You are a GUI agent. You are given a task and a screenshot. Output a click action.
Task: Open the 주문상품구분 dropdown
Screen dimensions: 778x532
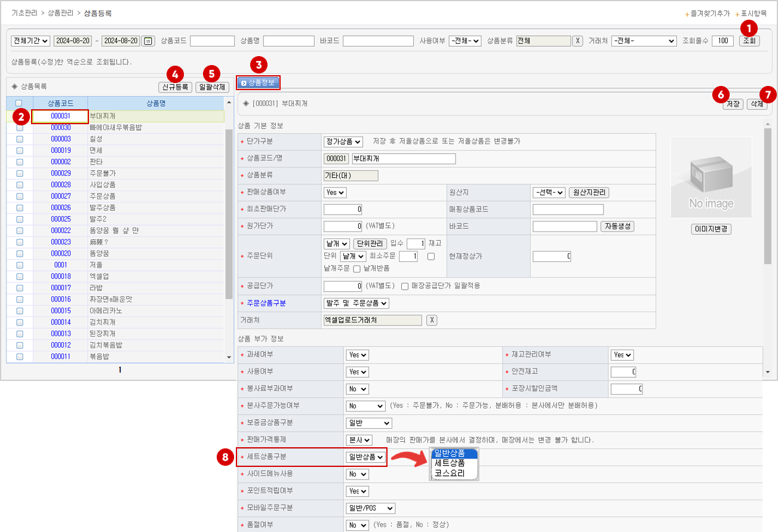(x=356, y=303)
